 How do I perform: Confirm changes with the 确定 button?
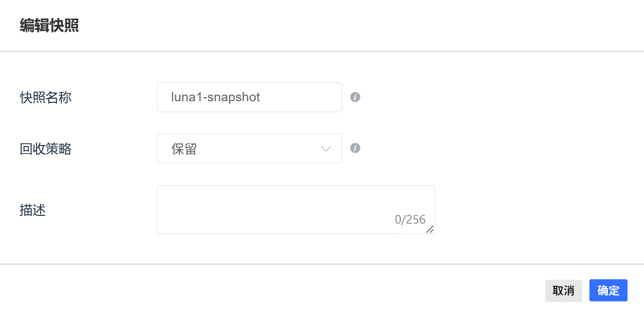pos(608,290)
